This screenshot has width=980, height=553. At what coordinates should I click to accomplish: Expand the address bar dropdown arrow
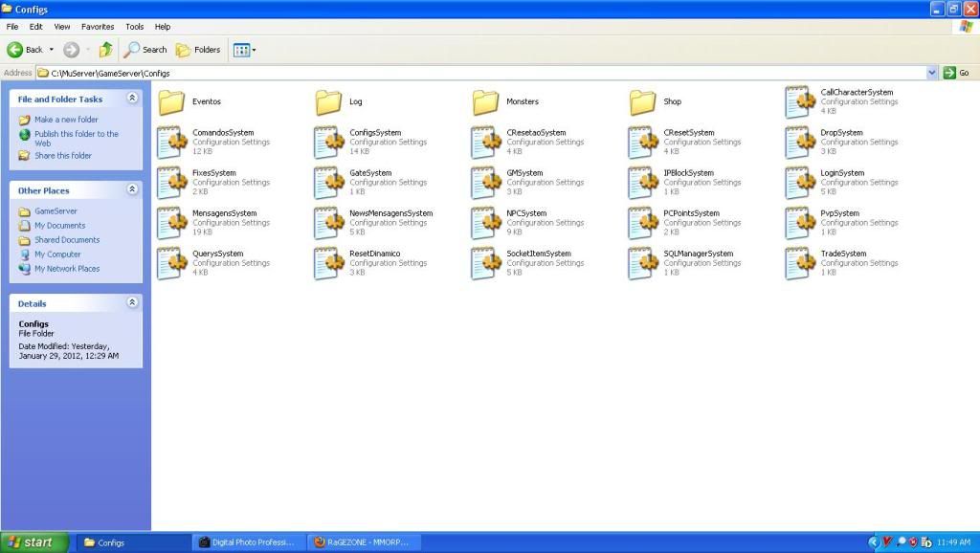click(932, 73)
